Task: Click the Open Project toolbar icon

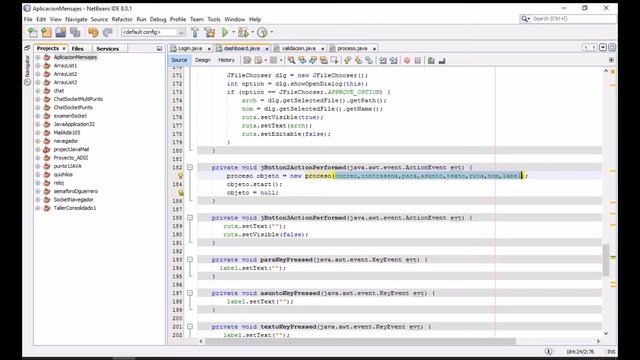Action: [x=60, y=32]
